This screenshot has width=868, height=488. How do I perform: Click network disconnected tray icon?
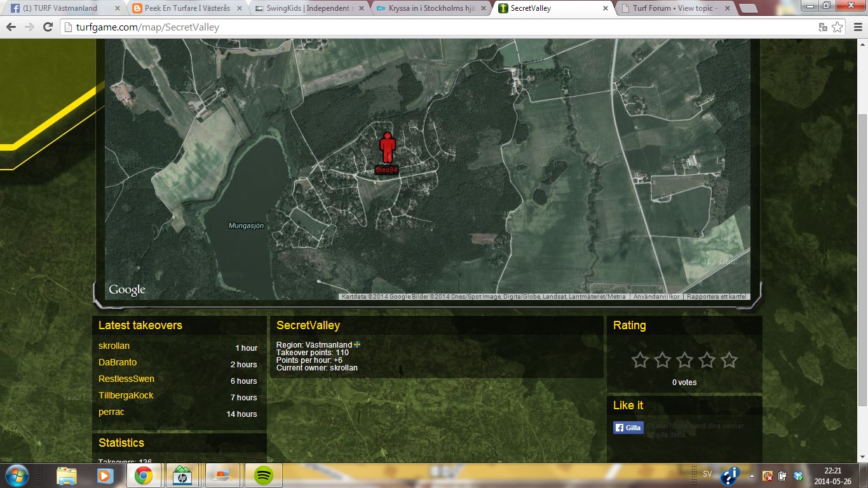768,476
